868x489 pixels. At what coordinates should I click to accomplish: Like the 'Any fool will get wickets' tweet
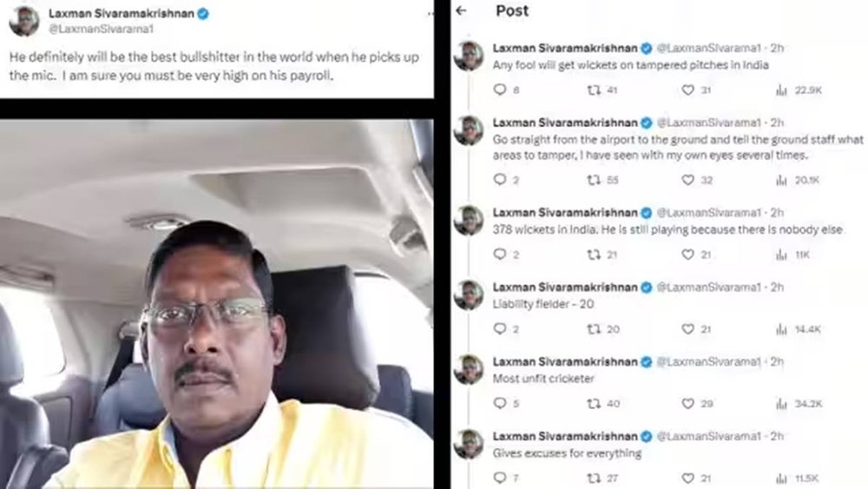click(687, 89)
